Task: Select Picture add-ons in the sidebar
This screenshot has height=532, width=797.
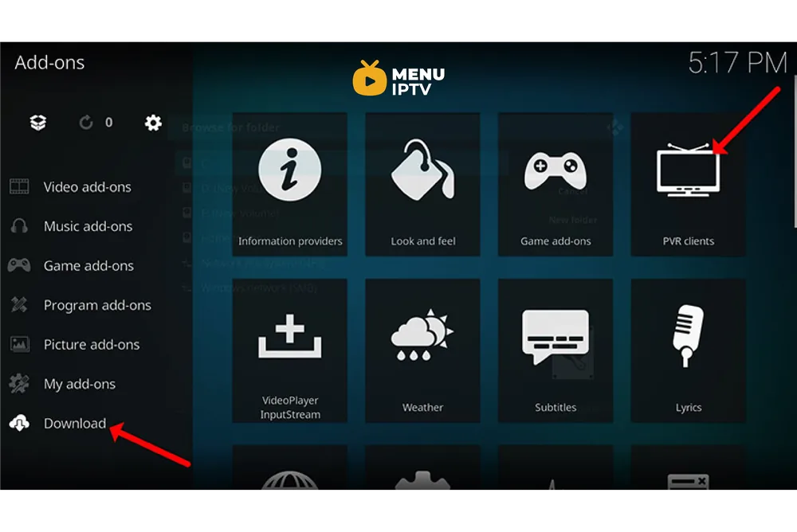Action: (92, 345)
